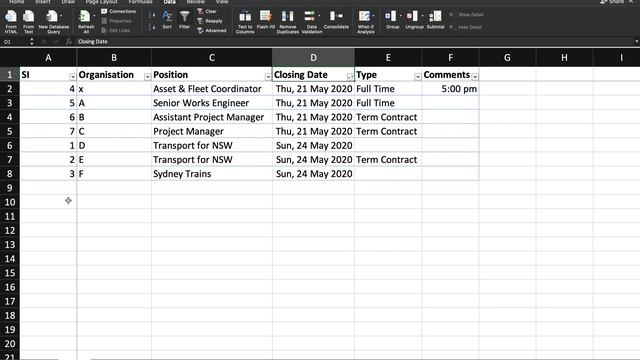This screenshot has height=360, width=640.
Task: Select cell 'Assistant Project Manager'
Action: [212, 117]
